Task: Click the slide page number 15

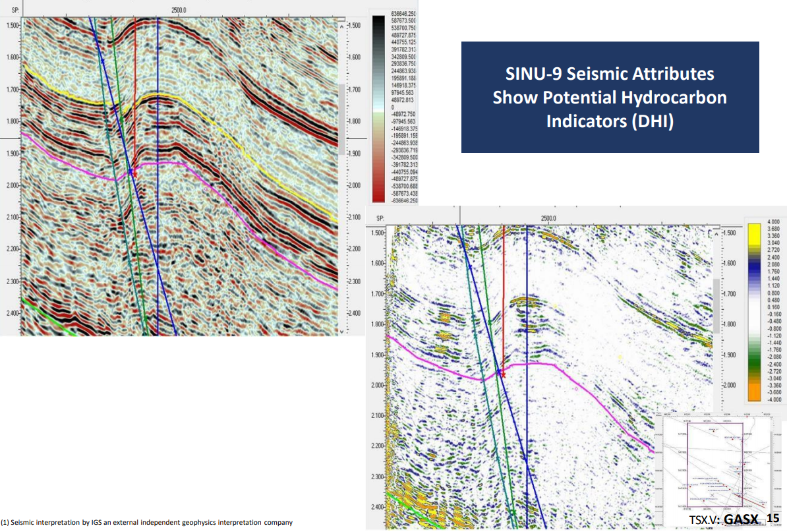Action: pyautogui.click(x=773, y=518)
